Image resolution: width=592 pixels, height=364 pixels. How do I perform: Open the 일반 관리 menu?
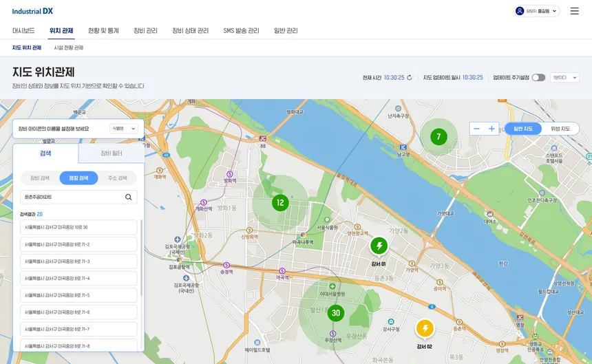click(286, 30)
